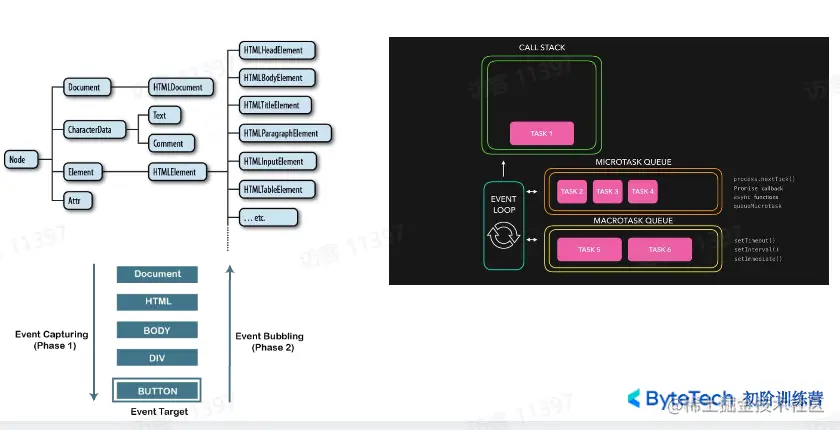Click the "setInterval()" text
The width and height of the screenshot is (840, 430).
pos(756,250)
